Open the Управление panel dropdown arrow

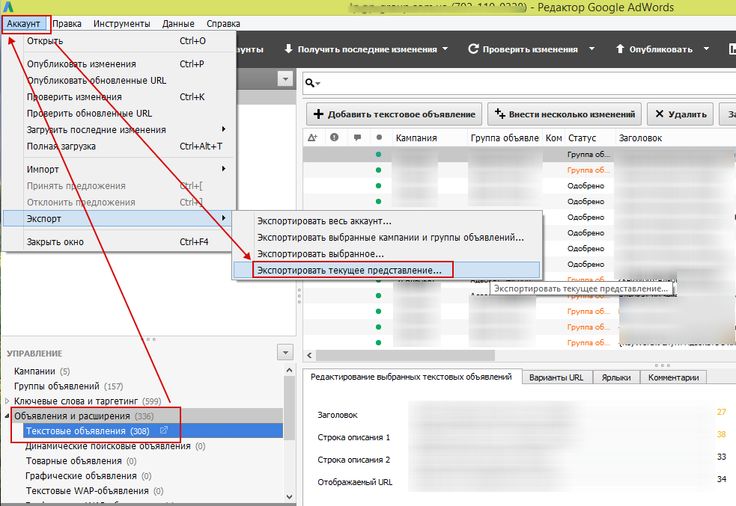pyautogui.click(x=285, y=352)
